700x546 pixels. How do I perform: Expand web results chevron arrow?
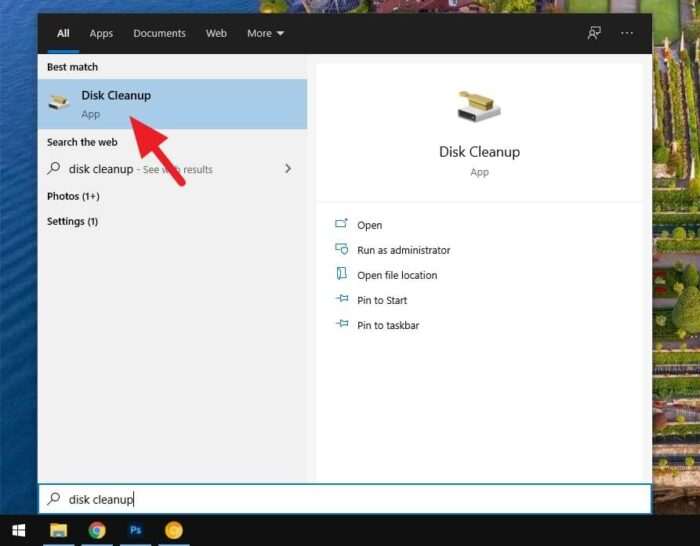(x=288, y=168)
